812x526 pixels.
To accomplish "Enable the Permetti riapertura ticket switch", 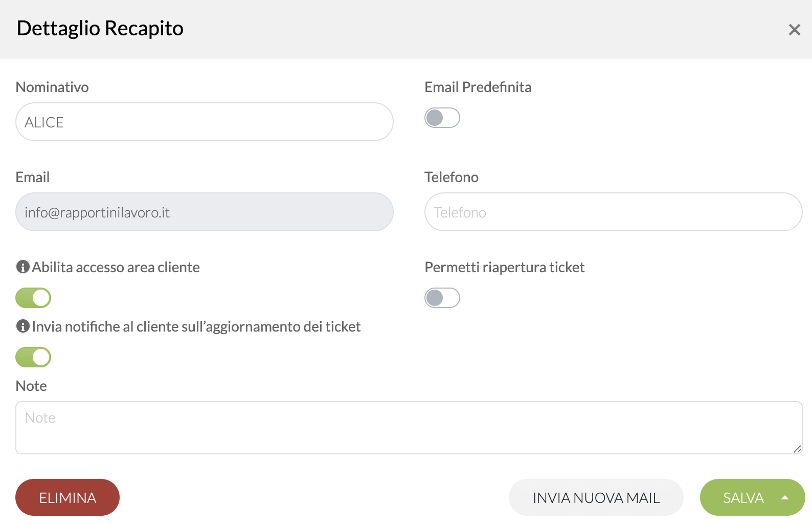I will click(x=442, y=298).
